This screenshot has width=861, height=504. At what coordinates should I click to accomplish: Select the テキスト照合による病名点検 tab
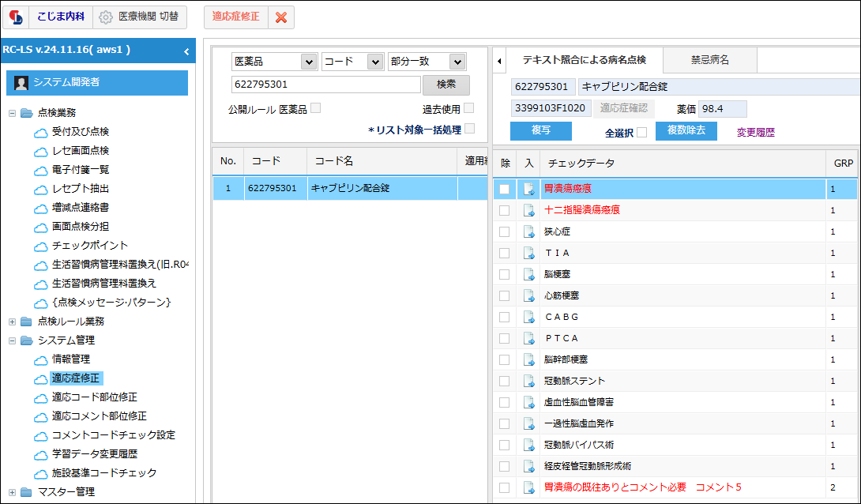585,60
